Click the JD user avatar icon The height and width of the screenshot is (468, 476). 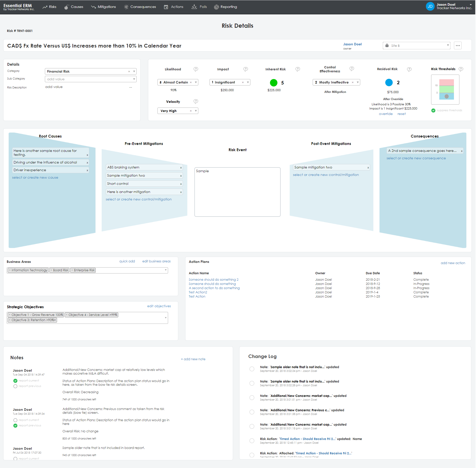[430, 6]
